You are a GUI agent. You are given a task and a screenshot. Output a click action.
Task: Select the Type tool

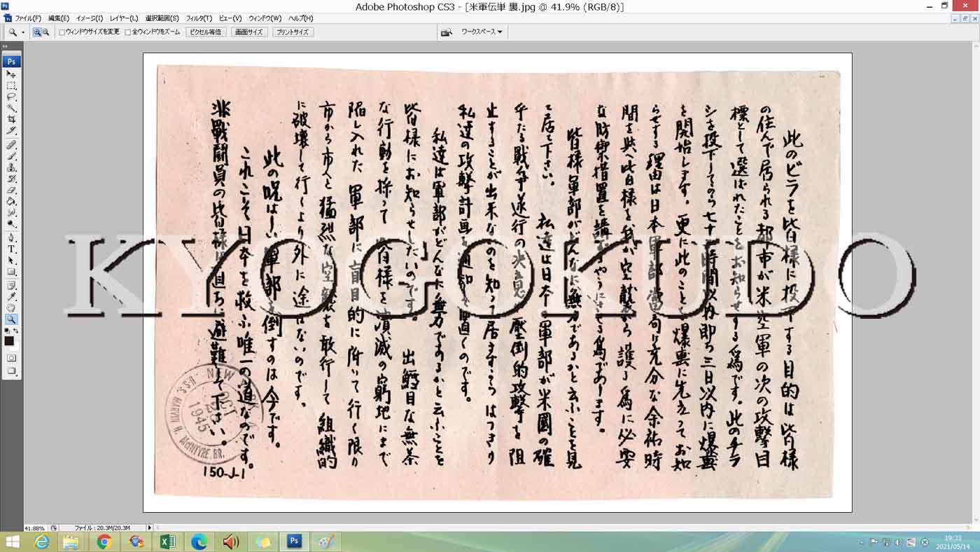[x=11, y=249]
